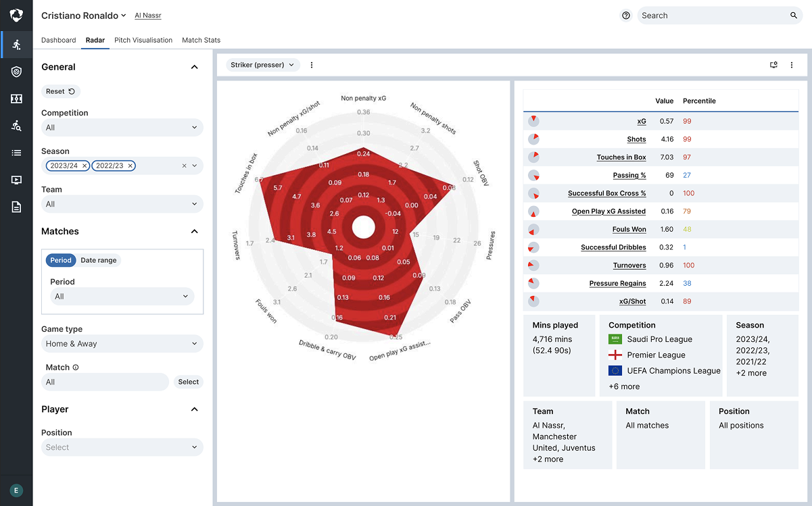Click the Open Play xG Assisted link

click(609, 211)
